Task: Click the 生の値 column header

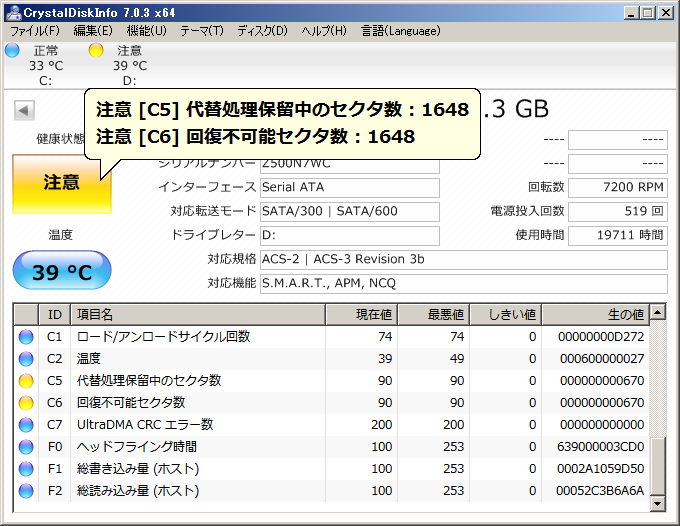Action: click(596, 315)
